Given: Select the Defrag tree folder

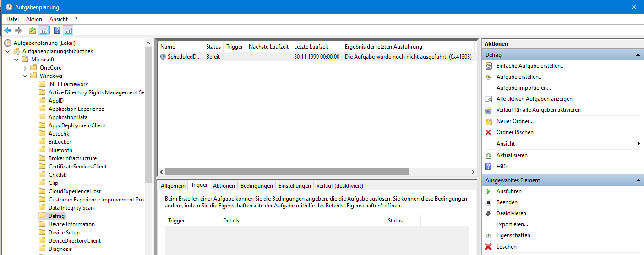Looking at the screenshot, I should coord(57,216).
